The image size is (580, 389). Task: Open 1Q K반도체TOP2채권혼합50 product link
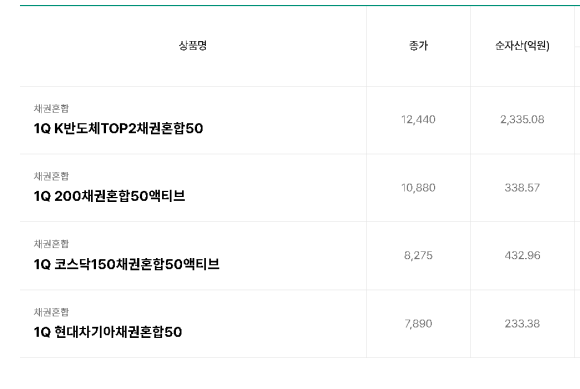pyautogui.click(x=118, y=128)
